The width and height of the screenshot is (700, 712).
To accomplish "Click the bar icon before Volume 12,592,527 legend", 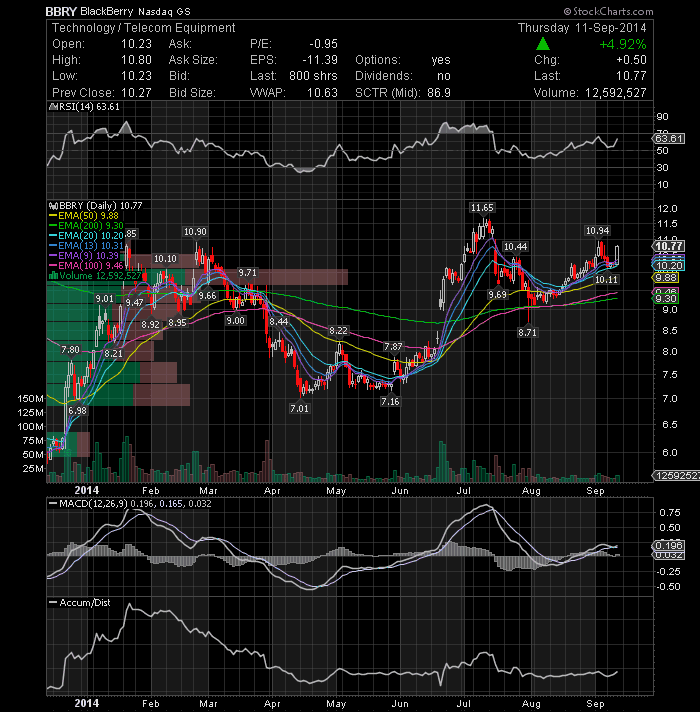I will pyautogui.click(x=53, y=276).
